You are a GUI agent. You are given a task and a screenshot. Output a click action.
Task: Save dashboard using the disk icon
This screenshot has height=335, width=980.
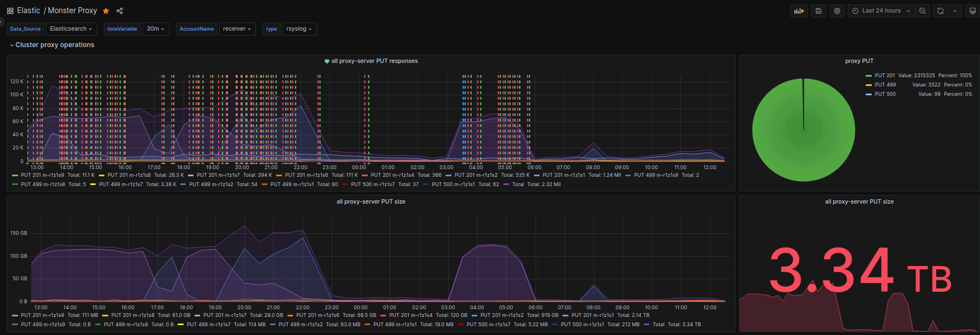818,11
